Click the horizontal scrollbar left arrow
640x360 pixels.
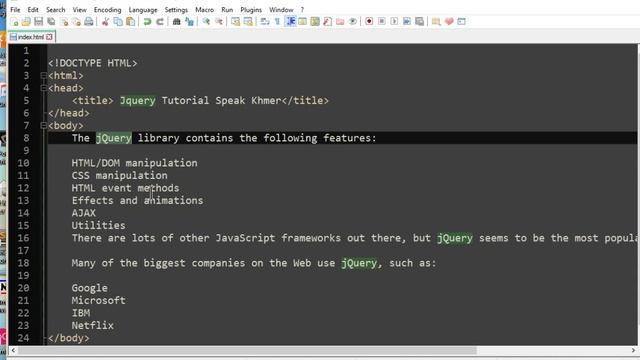(x=13, y=350)
